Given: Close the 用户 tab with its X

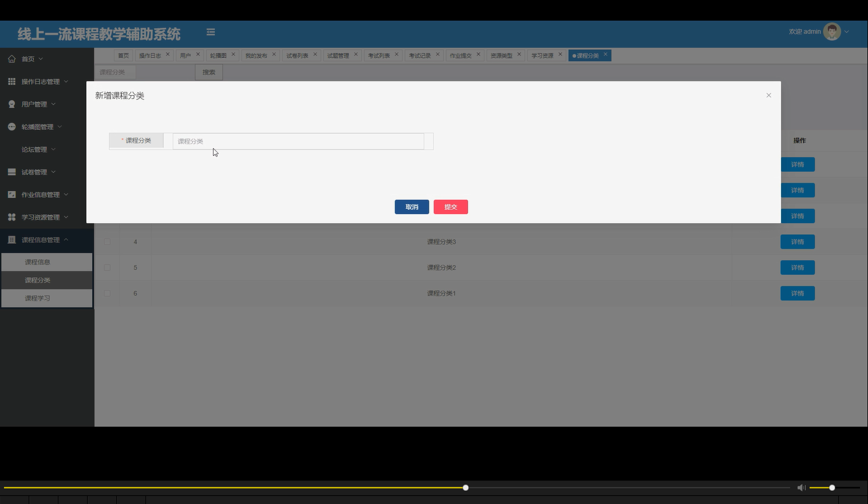Looking at the screenshot, I should (198, 54).
